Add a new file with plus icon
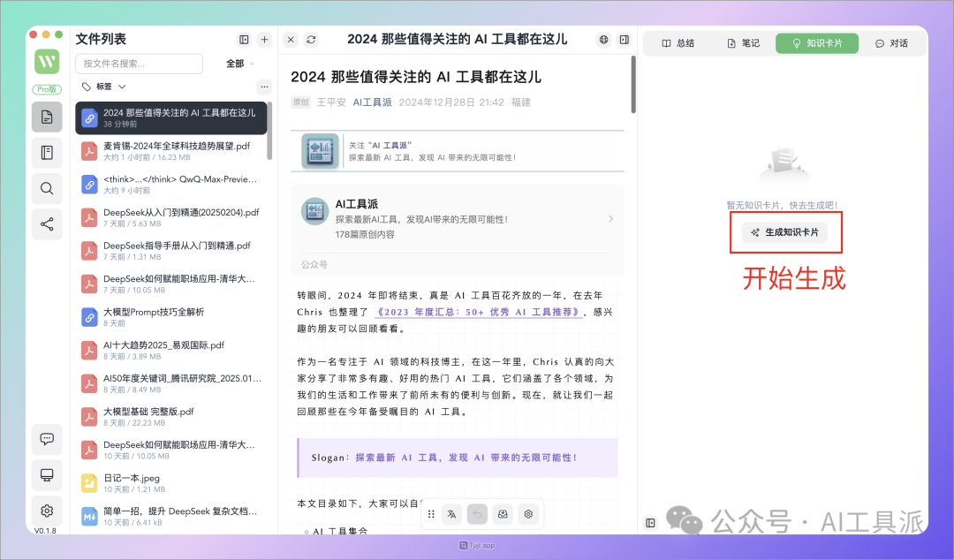Viewport: 954px width, 560px height. click(x=265, y=40)
